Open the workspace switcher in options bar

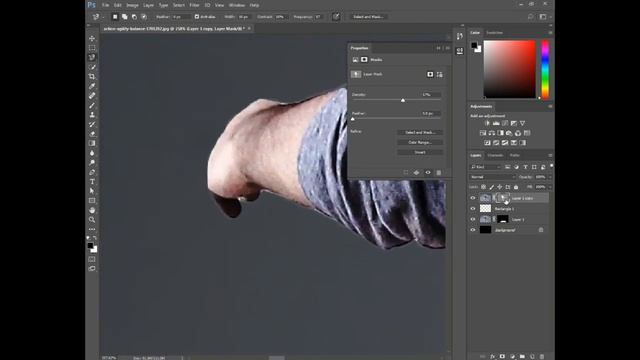pyautogui.click(x=543, y=17)
